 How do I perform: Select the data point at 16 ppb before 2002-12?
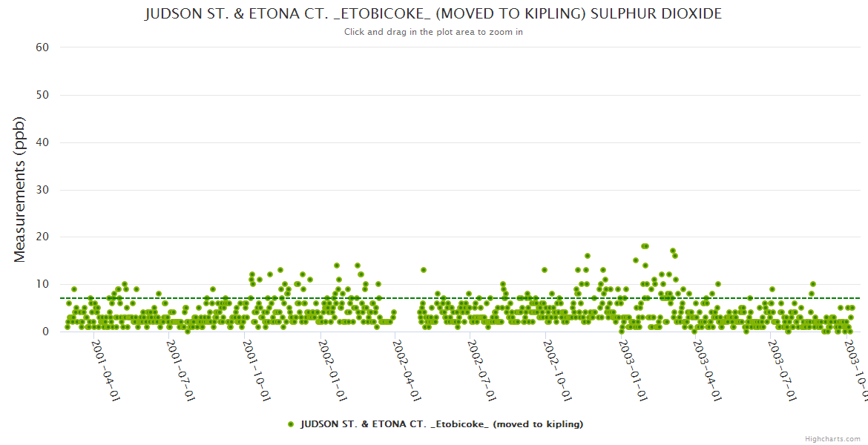pyautogui.click(x=588, y=256)
